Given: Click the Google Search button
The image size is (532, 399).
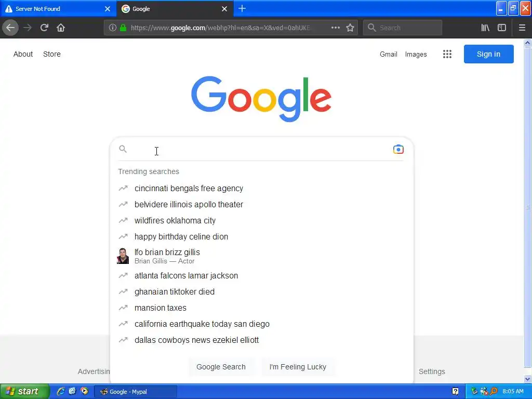Looking at the screenshot, I should (221, 367).
